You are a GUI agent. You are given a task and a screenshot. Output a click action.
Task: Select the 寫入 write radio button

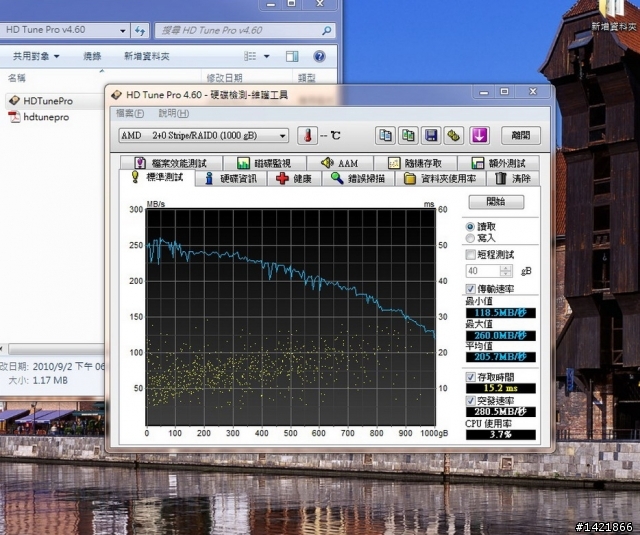coord(470,238)
